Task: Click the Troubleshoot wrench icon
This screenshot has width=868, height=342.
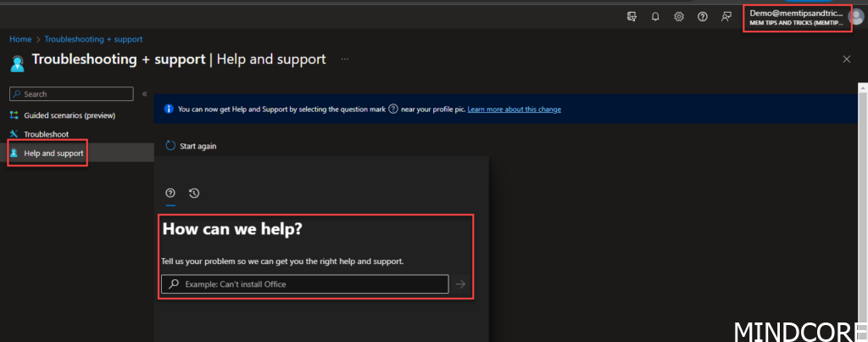Action: (x=14, y=134)
